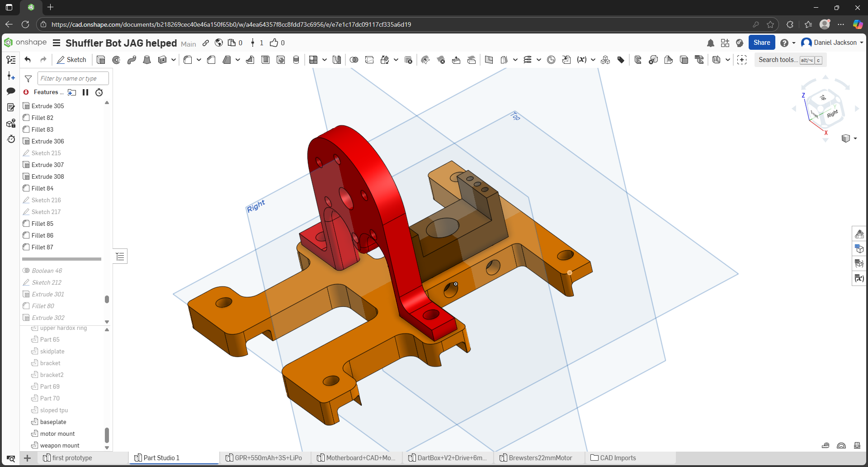Open the notifications bell
The image size is (868, 467).
pyautogui.click(x=710, y=43)
